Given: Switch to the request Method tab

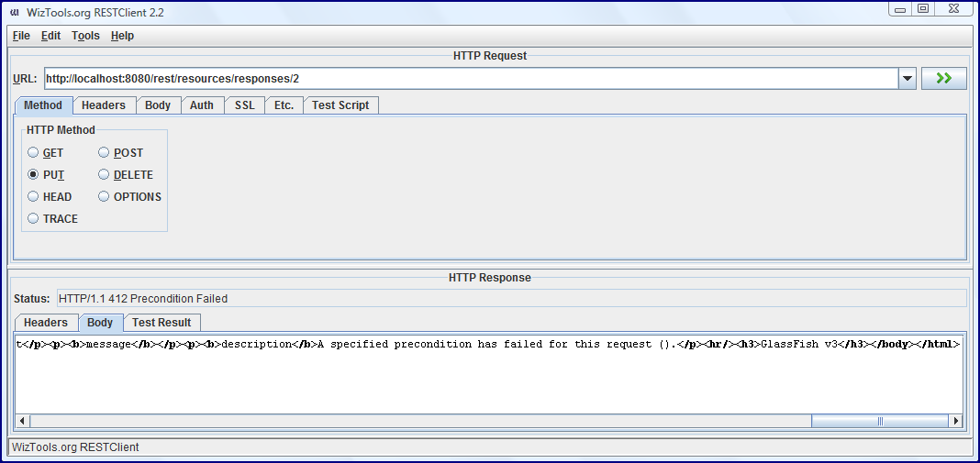Looking at the screenshot, I should 43,105.
